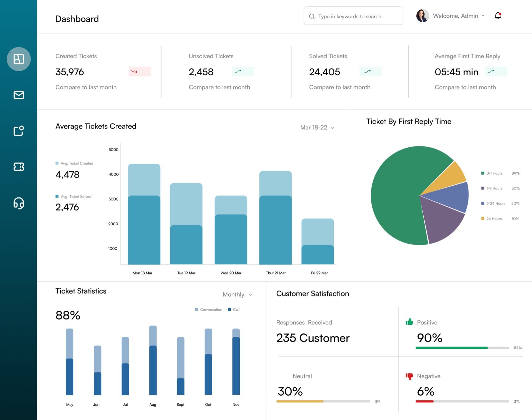The width and height of the screenshot is (532, 420).
Task: Expand the Welcome, Admin account menu
Action: coord(459,16)
